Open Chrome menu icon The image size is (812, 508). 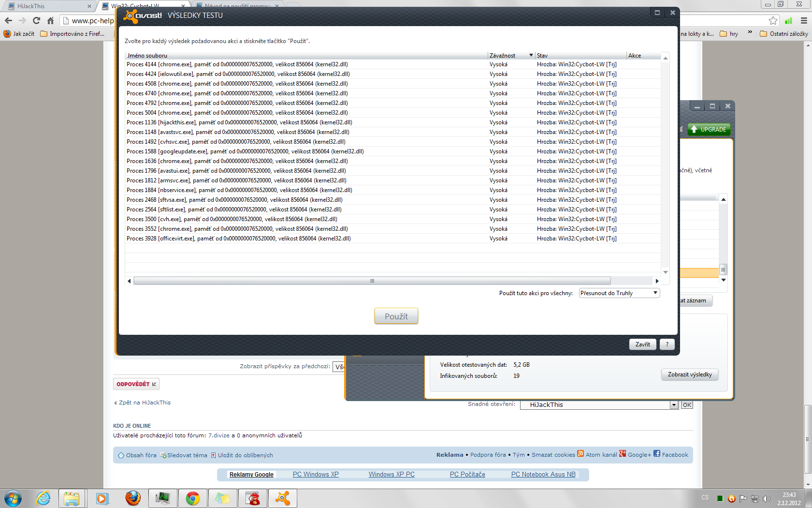804,20
